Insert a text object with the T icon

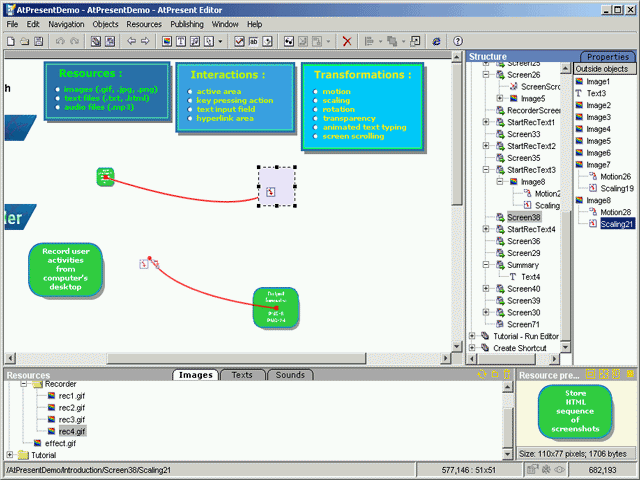(x=181, y=41)
